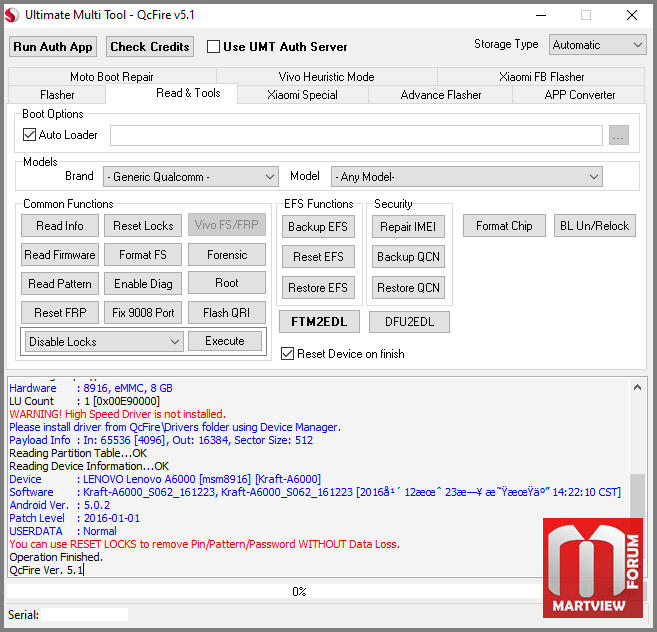This screenshot has height=632, width=657.
Task: Click the Repair IMEI button
Action: tap(408, 227)
